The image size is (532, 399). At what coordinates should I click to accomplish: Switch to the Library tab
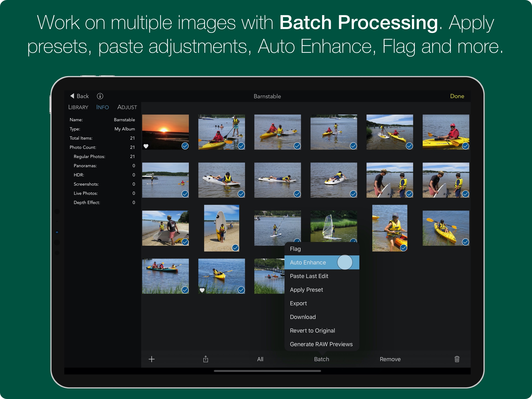tap(78, 107)
